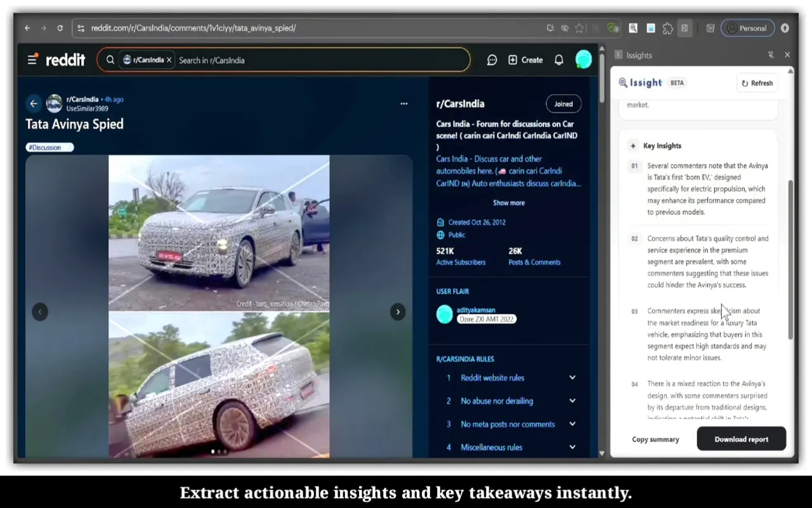Focus the Search in r/CarsIndia field

click(x=320, y=60)
